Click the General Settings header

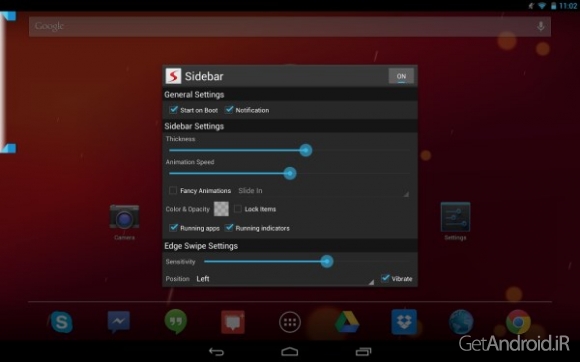194,95
